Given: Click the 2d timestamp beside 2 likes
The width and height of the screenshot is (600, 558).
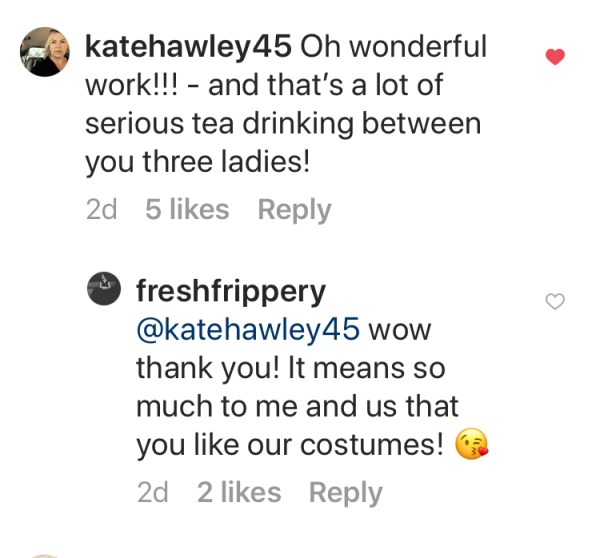Looking at the screenshot, I should 152,493.
